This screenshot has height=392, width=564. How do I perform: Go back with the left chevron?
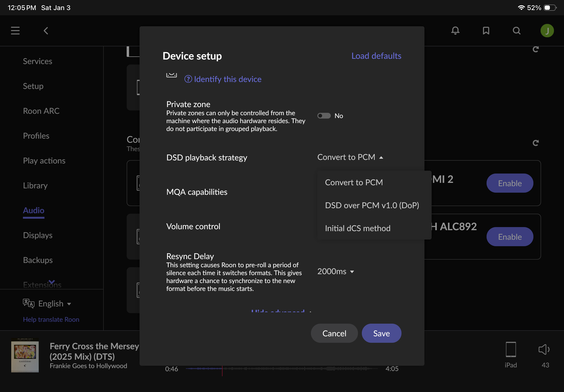pyautogui.click(x=46, y=31)
